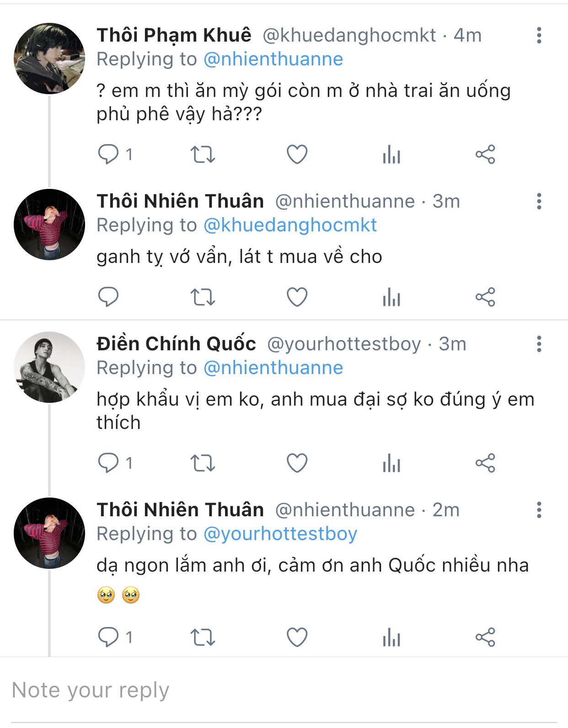Open Thôi Phạm Khuê's profile picture
568x728 pixels.
(x=49, y=59)
